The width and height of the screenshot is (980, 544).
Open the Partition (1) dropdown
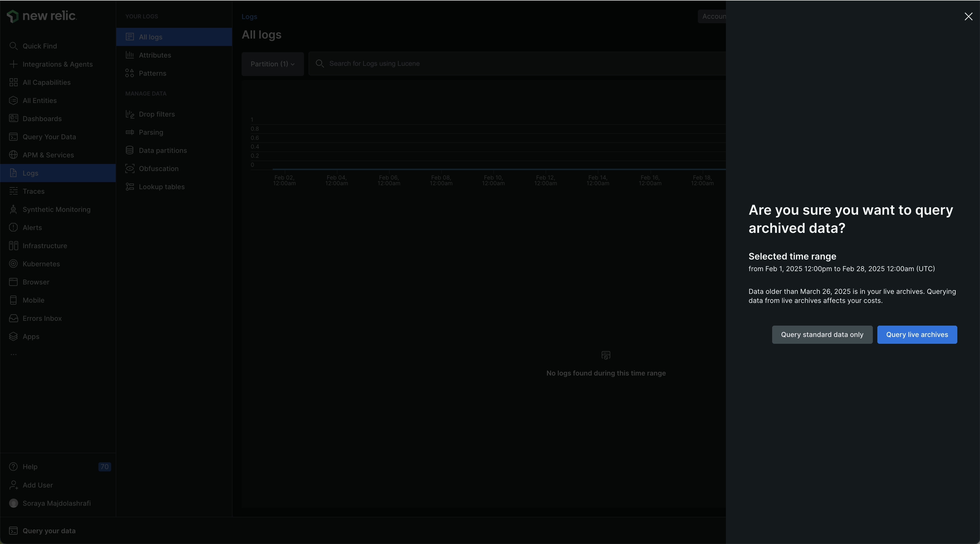(273, 64)
